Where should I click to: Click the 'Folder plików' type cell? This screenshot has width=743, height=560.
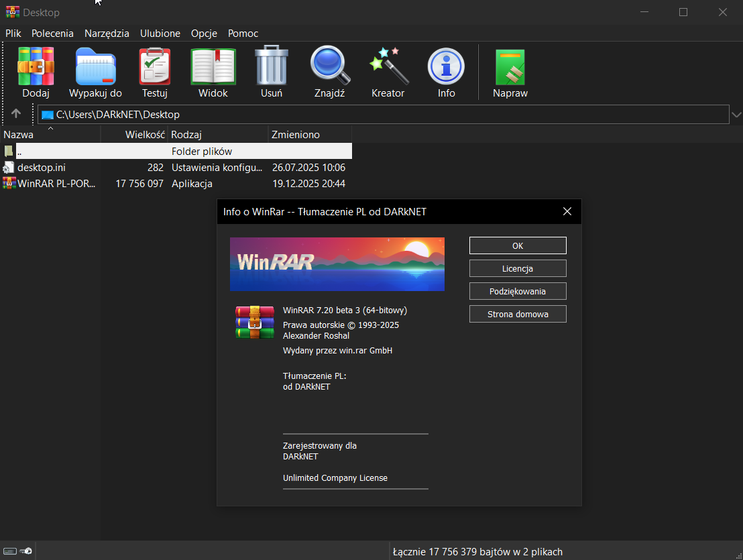[202, 151]
